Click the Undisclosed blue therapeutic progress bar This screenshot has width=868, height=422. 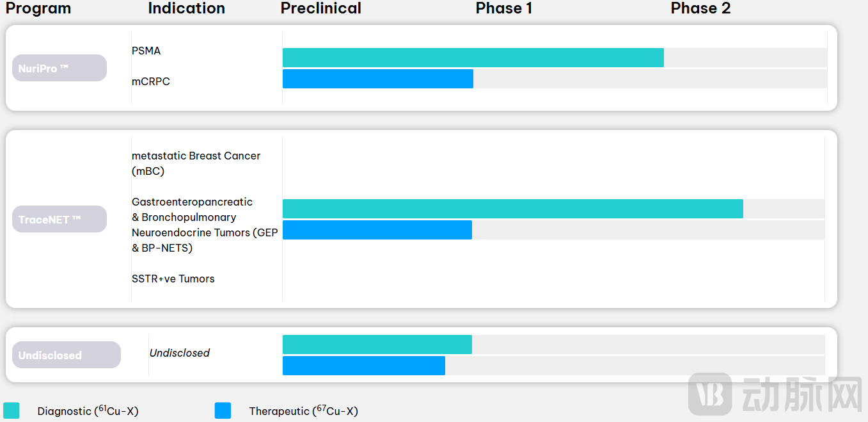click(x=363, y=366)
